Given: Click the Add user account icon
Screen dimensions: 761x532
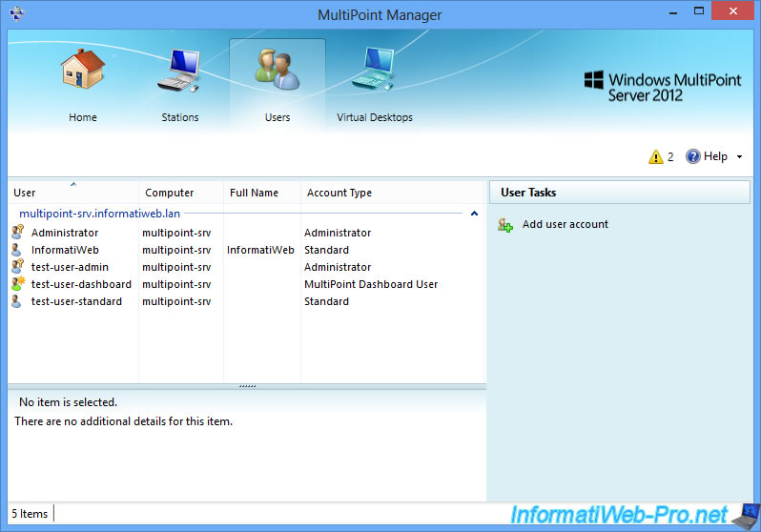Looking at the screenshot, I should (x=505, y=225).
